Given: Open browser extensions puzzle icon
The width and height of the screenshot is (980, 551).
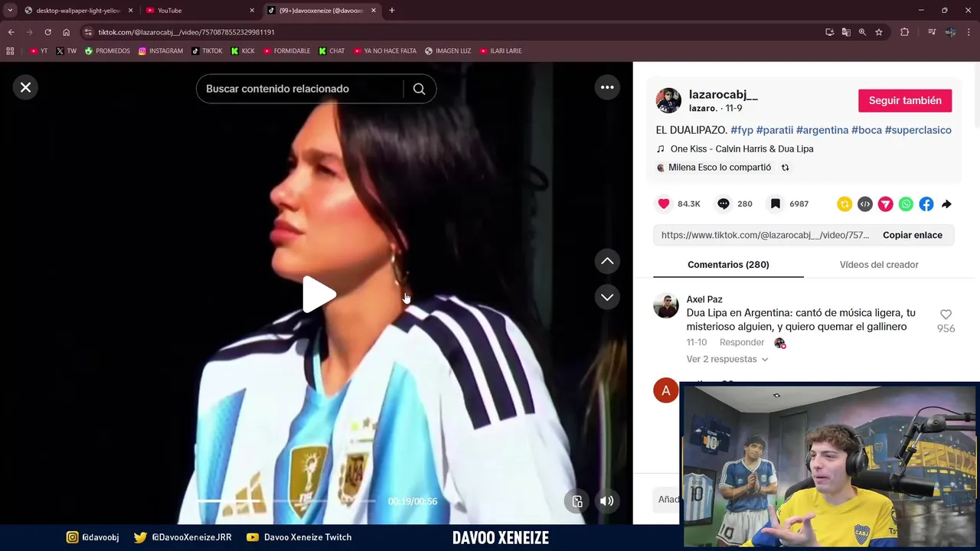Looking at the screenshot, I should pos(905,32).
